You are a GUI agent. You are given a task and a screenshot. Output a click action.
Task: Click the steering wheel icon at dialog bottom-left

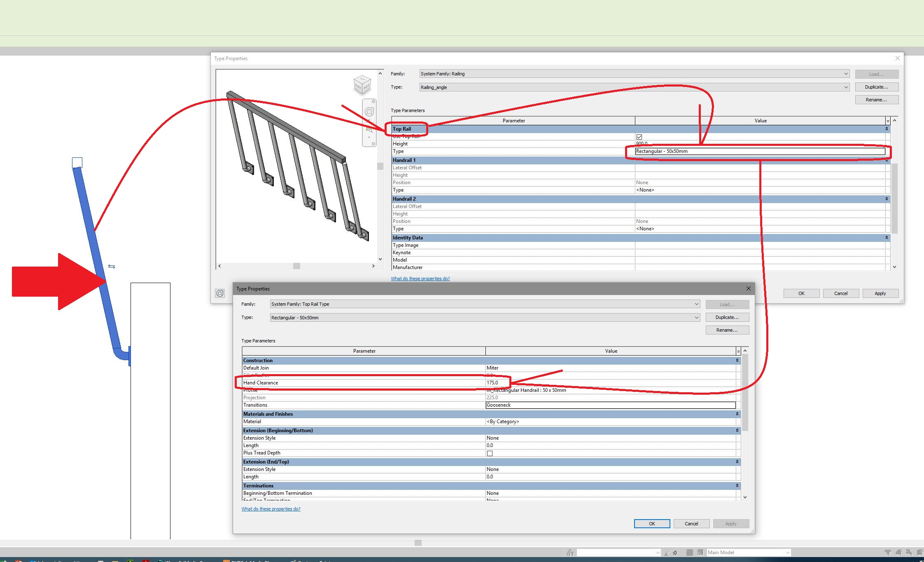pos(220,293)
